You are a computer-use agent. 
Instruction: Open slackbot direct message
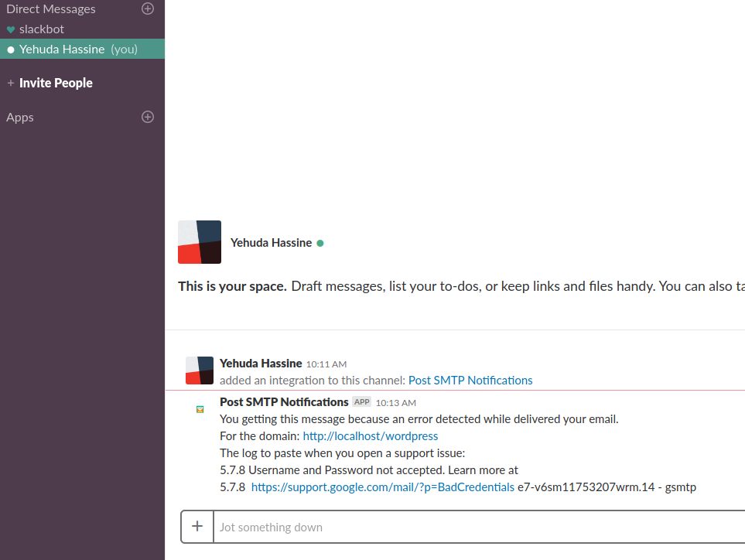point(41,29)
